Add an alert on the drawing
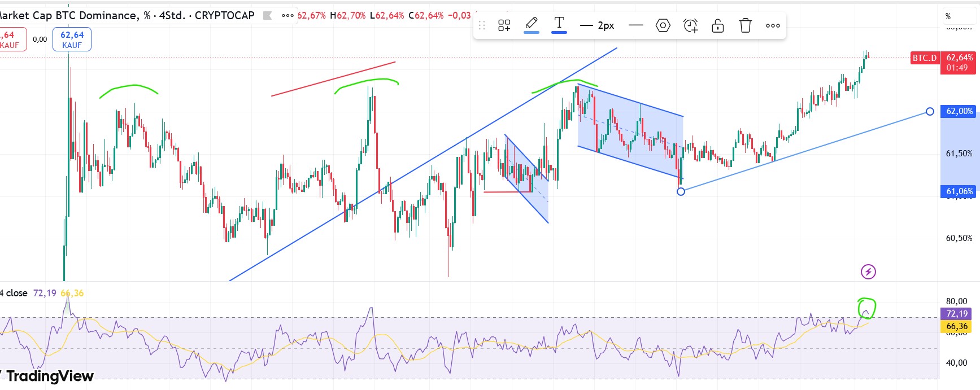The image size is (980, 390). tap(690, 25)
